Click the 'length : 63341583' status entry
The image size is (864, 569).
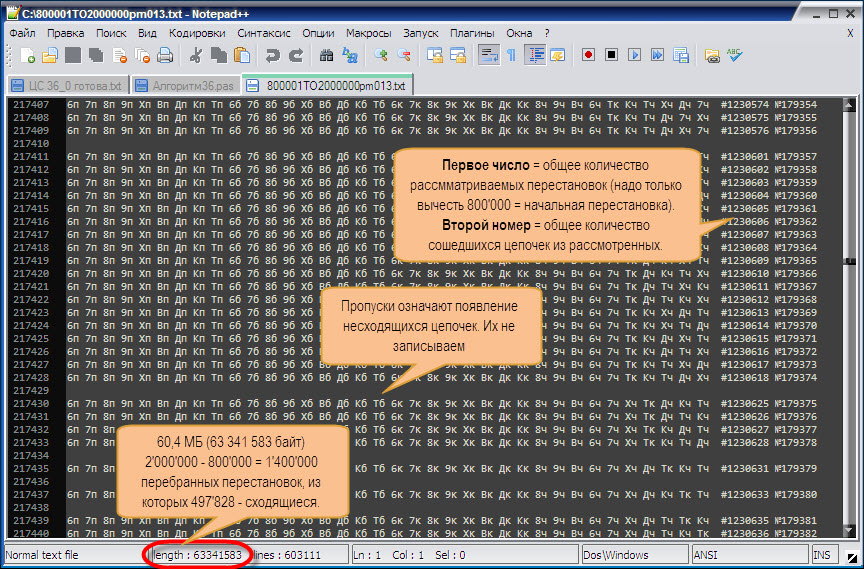click(197, 555)
